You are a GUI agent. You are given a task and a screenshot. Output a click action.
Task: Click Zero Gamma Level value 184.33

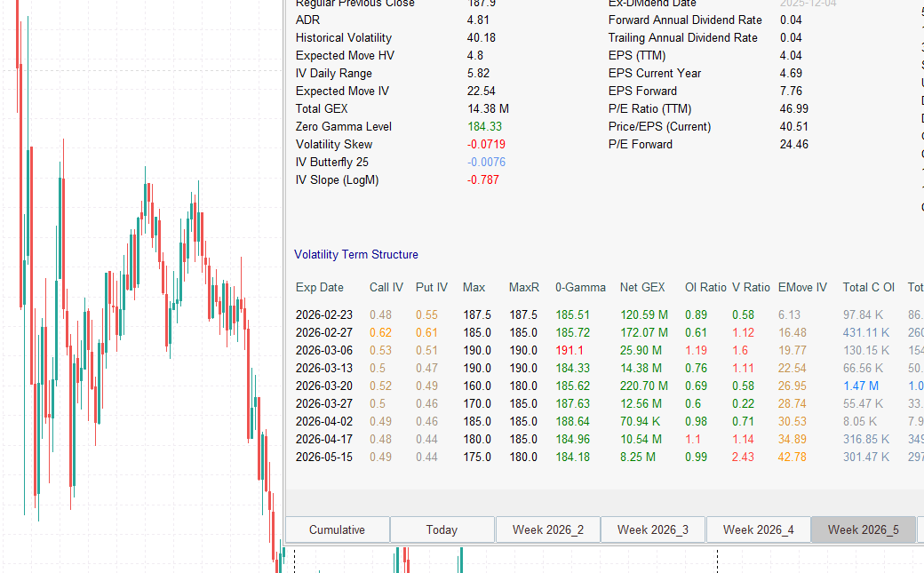coord(484,126)
